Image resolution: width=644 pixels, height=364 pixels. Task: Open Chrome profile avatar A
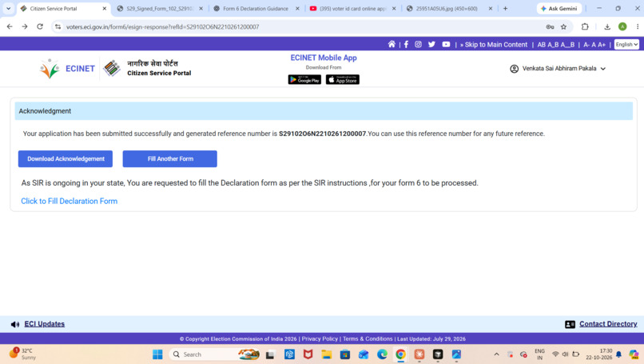[622, 26]
